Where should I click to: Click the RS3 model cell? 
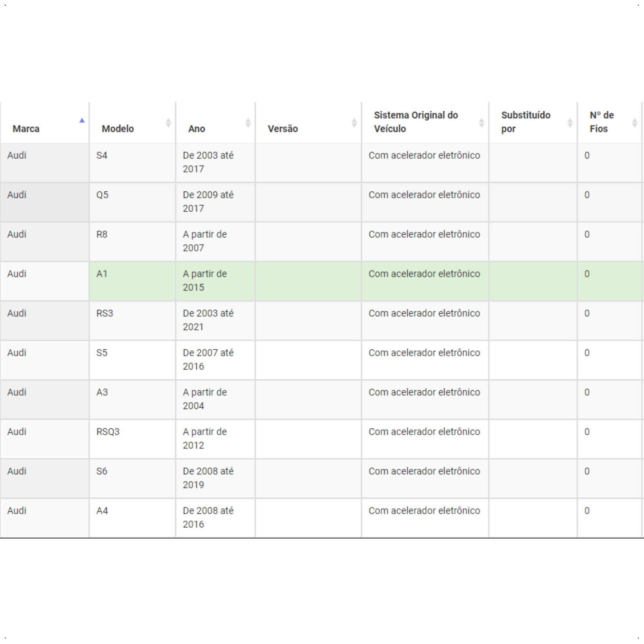pos(132,321)
